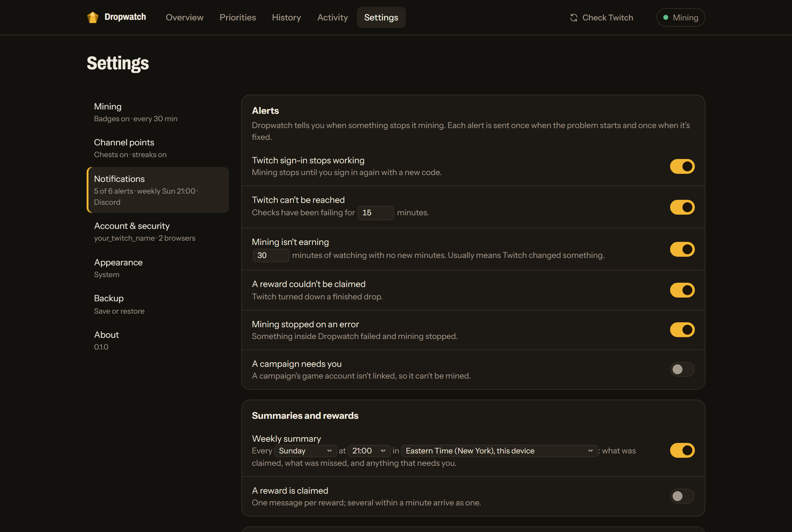
Task: Click the 30 minutes no-earning field
Action: (x=271, y=255)
